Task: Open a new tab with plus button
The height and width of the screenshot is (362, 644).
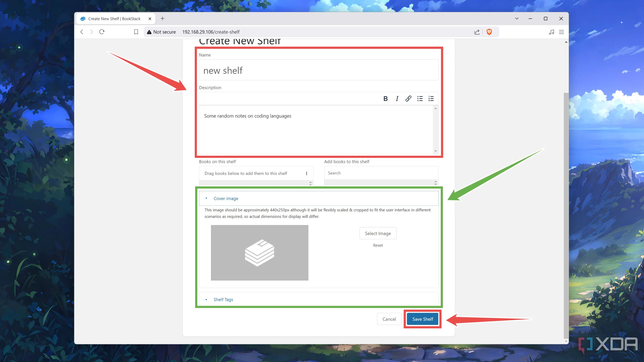Action: pyautogui.click(x=163, y=18)
